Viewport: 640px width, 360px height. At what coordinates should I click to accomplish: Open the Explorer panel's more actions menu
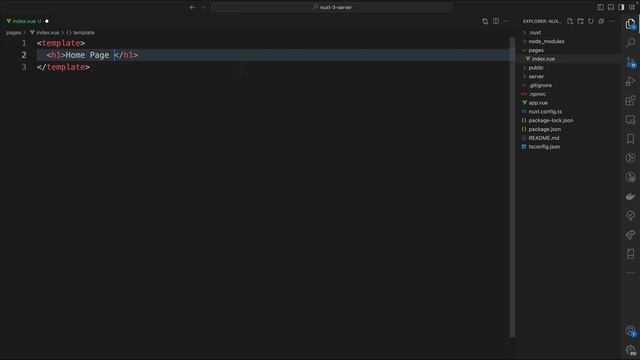(611, 21)
